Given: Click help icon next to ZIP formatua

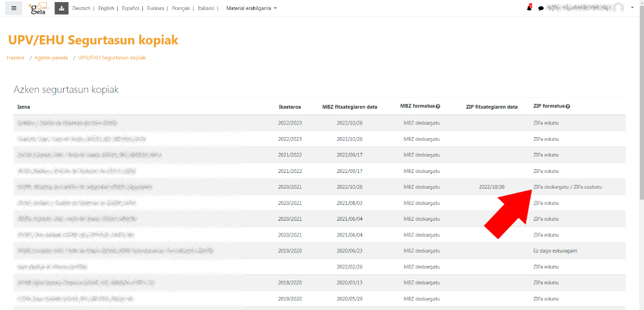Looking at the screenshot, I should (567, 107).
